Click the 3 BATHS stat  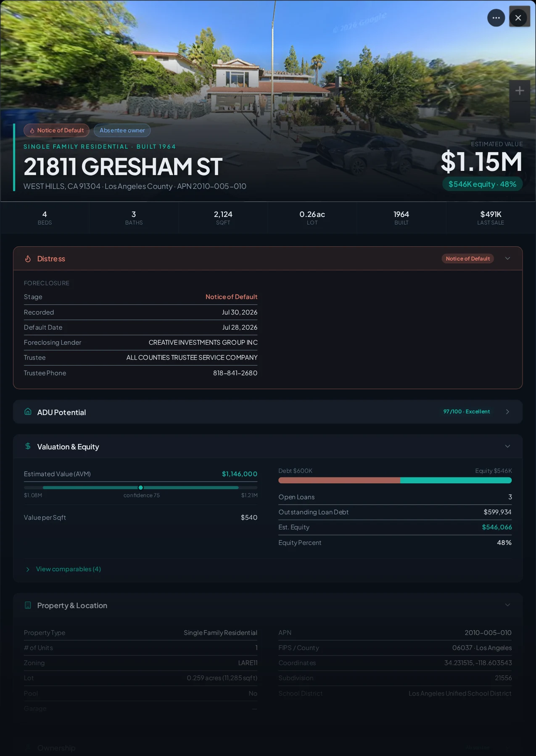tap(134, 217)
